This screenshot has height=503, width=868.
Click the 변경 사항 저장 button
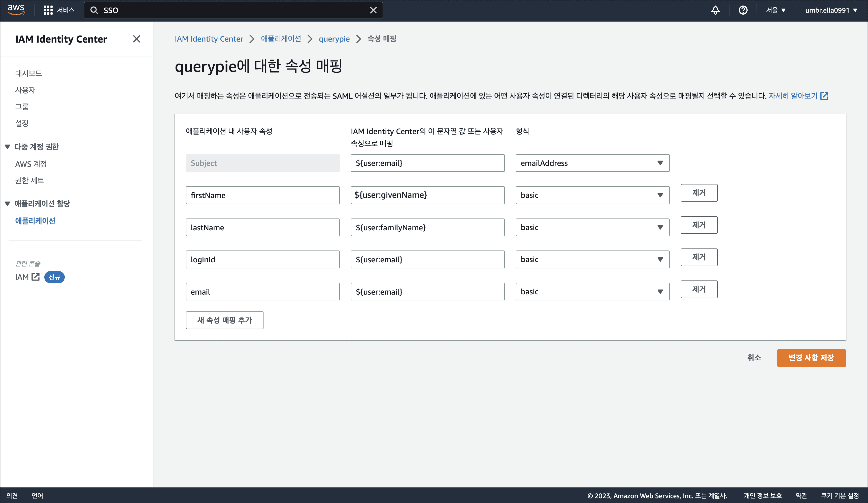click(x=811, y=358)
